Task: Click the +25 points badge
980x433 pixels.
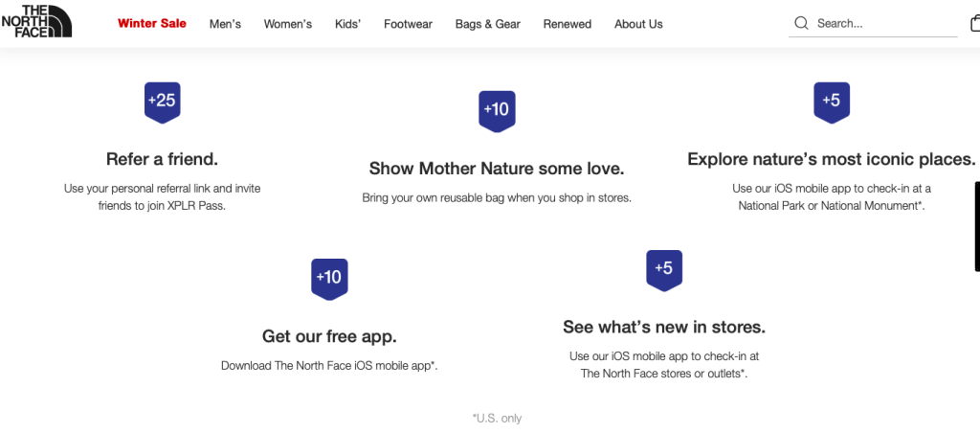Action: [x=162, y=102]
